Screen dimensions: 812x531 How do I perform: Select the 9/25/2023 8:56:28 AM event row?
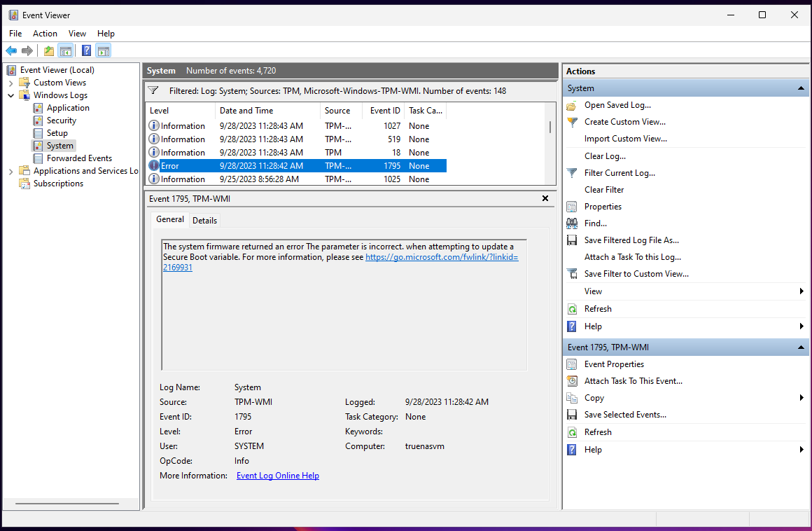(x=296, y=179)
